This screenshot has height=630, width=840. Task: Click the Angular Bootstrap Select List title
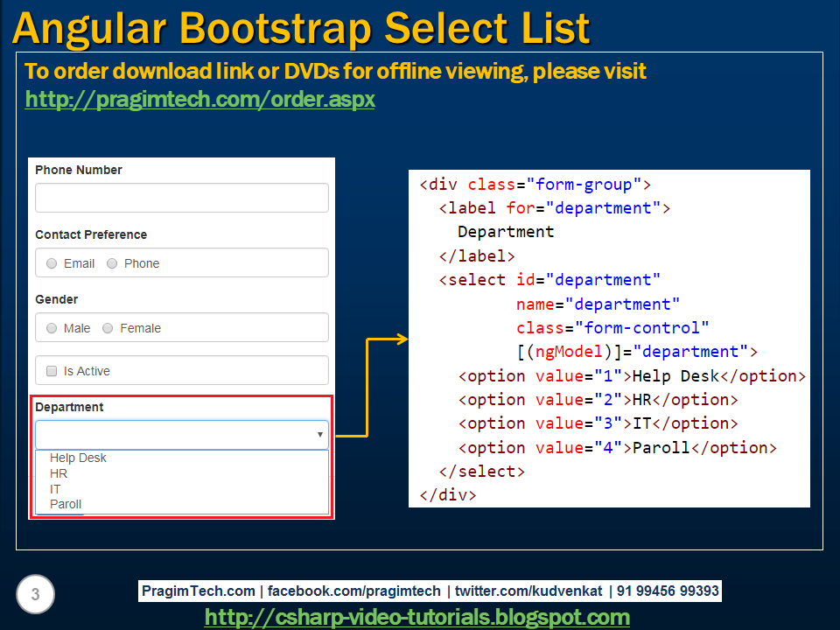(x=301, y=28)
